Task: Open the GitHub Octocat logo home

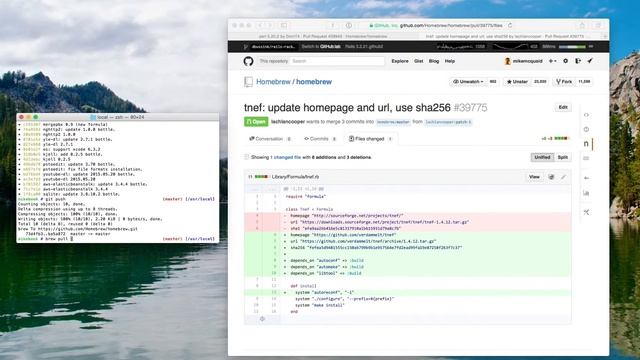Action: point(248,61)
